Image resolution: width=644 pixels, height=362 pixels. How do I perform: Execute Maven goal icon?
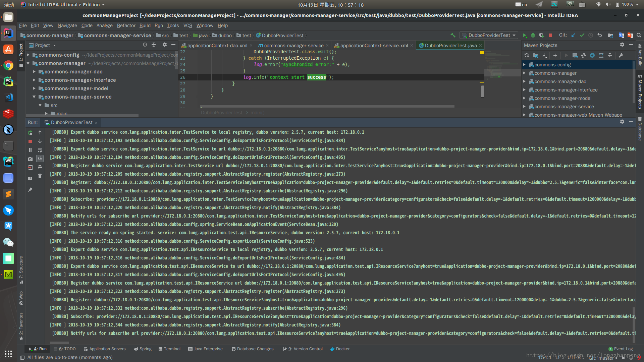click(x=575, y=55)
